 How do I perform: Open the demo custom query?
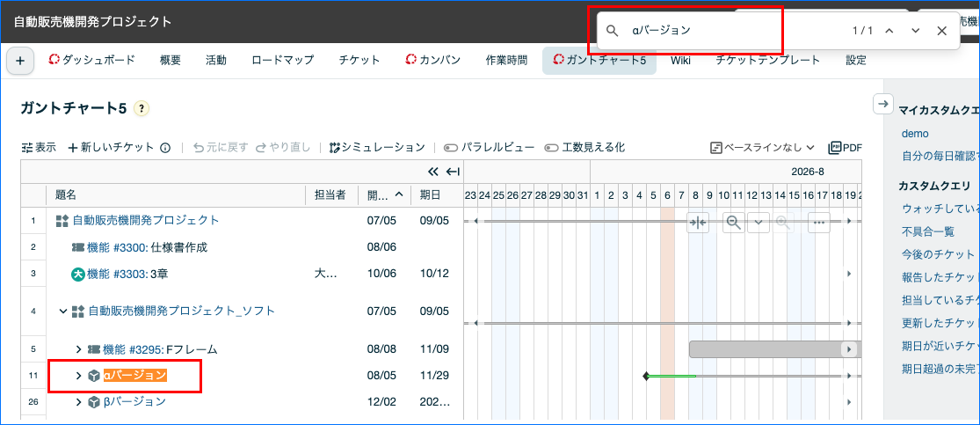pos(915,134)
